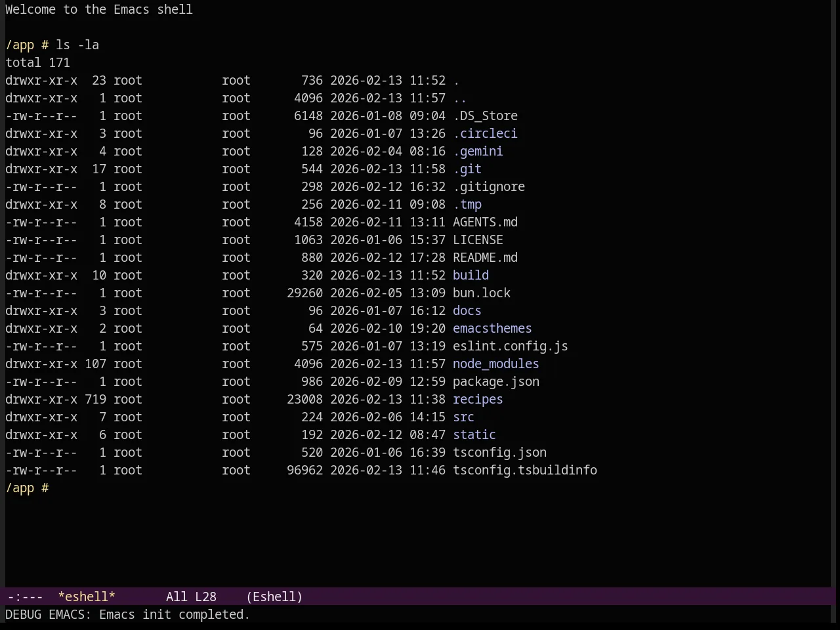Click the *eshell* buffer name in mode line
The width and height of the screenshot is (840, 630).
point(87,597)
